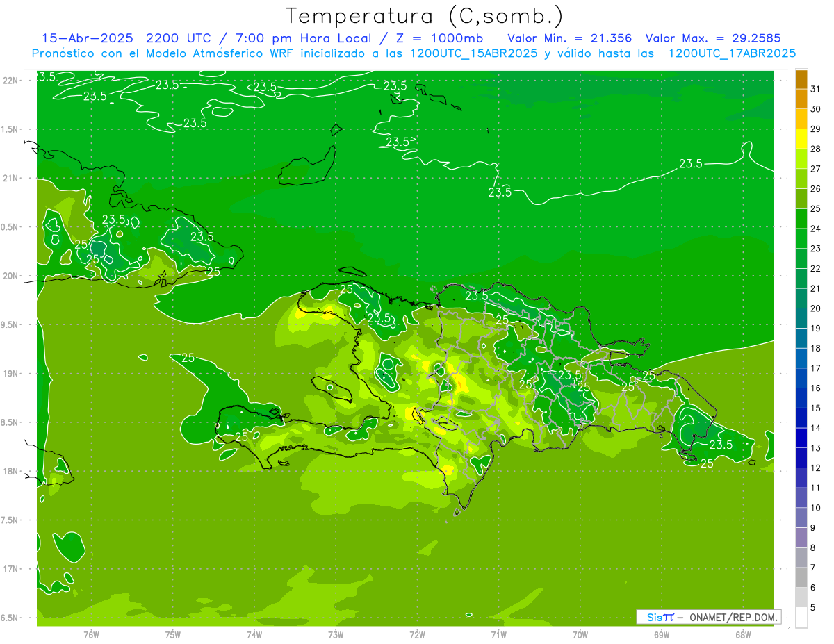Click the "18N" latitude axis label
Screen dimensions: 834x644
coord(11,471)
